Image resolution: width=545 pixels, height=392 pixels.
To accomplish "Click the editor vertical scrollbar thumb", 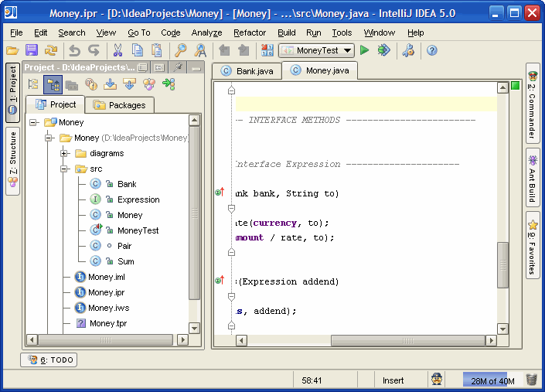I will pyautogui.click(x=503, y=264).
